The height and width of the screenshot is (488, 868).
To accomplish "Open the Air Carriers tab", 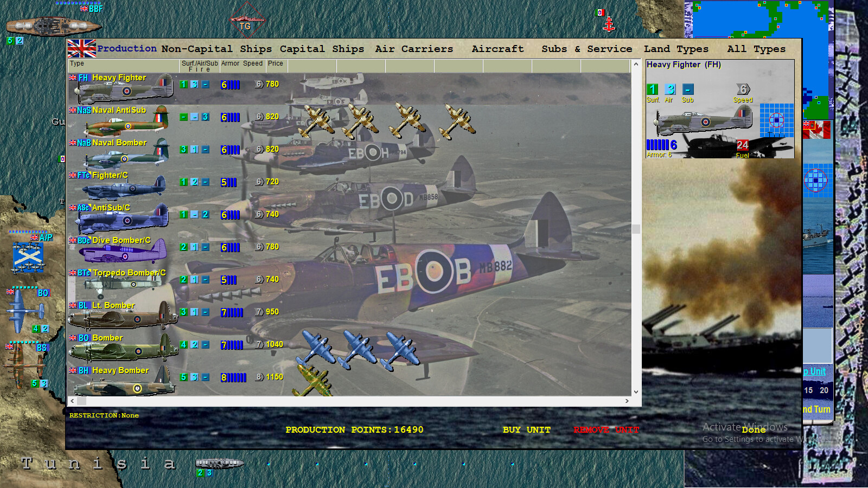I will coord(413,49).
